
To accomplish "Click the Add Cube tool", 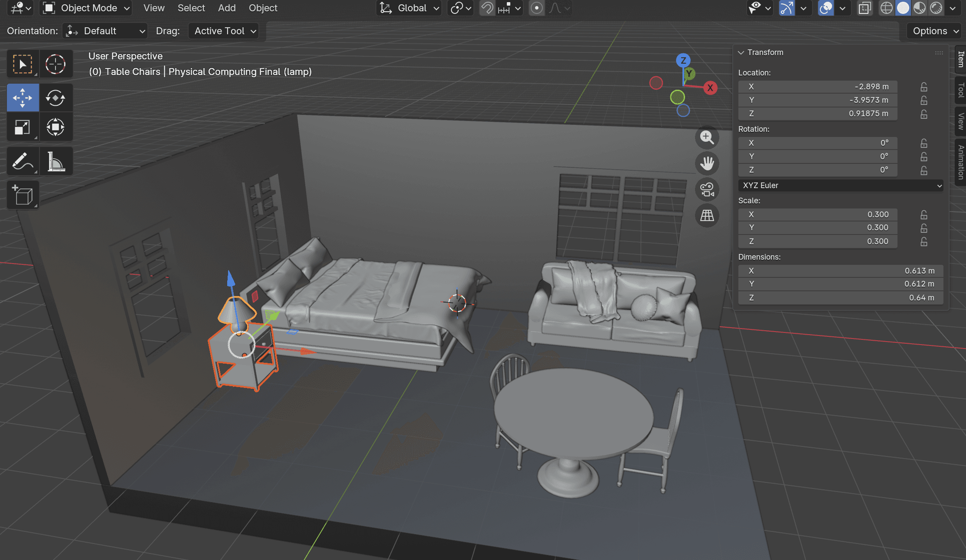I will pyautogui.click(x=23, y=195).
